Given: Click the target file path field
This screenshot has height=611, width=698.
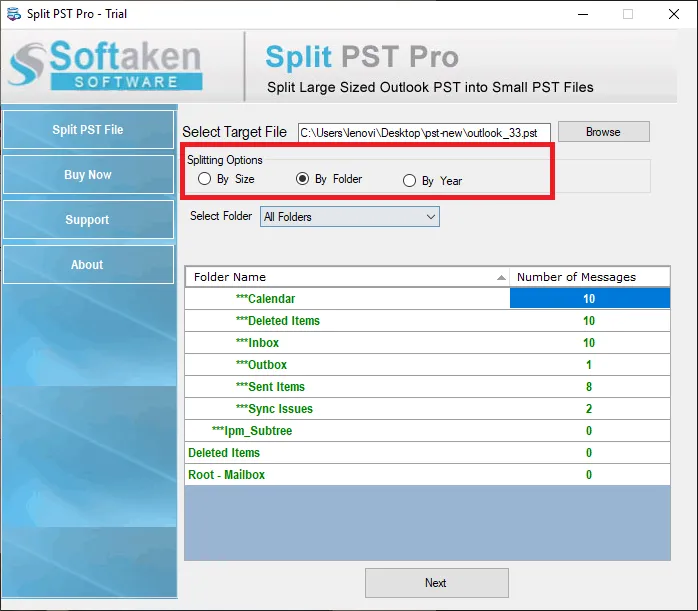Looking at the screenshot, I should click(424, 133).
